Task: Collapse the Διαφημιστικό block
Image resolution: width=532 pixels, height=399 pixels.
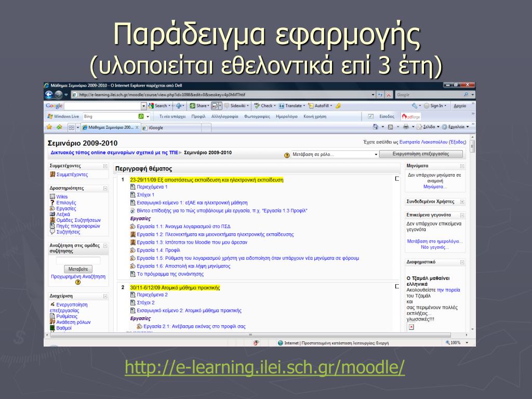Action: pyautogui.click(x=462, y=262)
